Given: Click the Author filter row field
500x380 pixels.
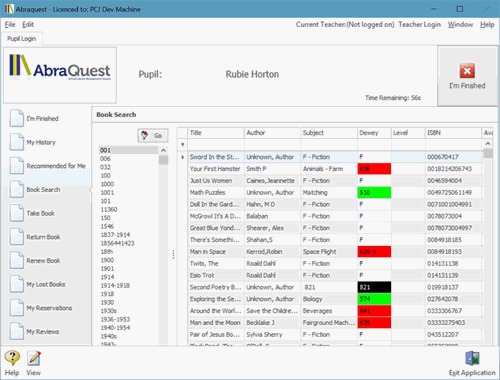Looking at the screenshot, I should (x=272, y=145).
